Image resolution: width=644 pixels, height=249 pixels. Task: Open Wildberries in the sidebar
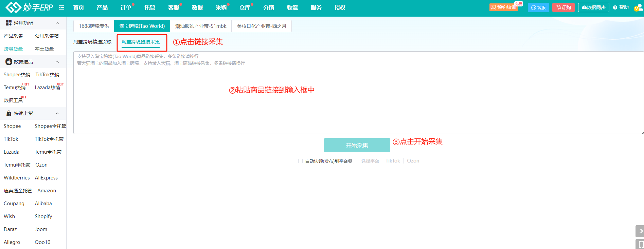[17, 178]
